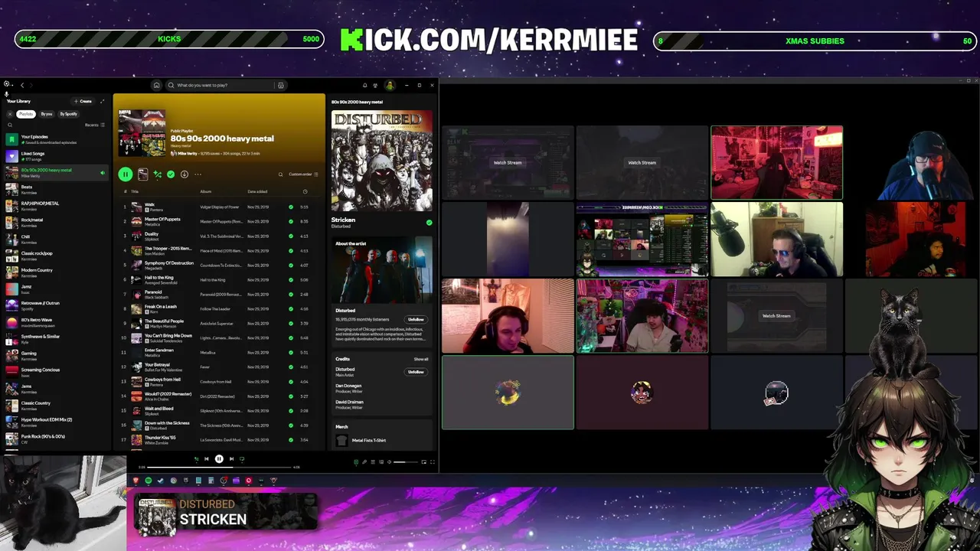Skip to previous track

[x=206, y=459]
